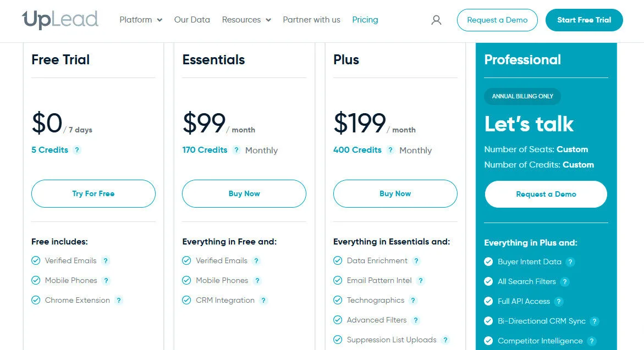This screenshot has width=644, height=350.
Task: Click the help icon next to 170 Credits
Action: tap(236, 149)
